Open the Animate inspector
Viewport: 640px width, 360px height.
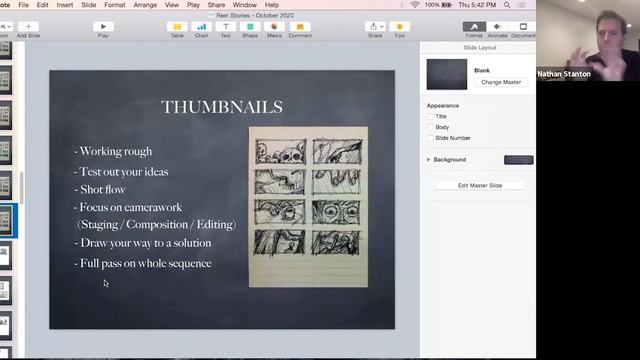point(497,27)
